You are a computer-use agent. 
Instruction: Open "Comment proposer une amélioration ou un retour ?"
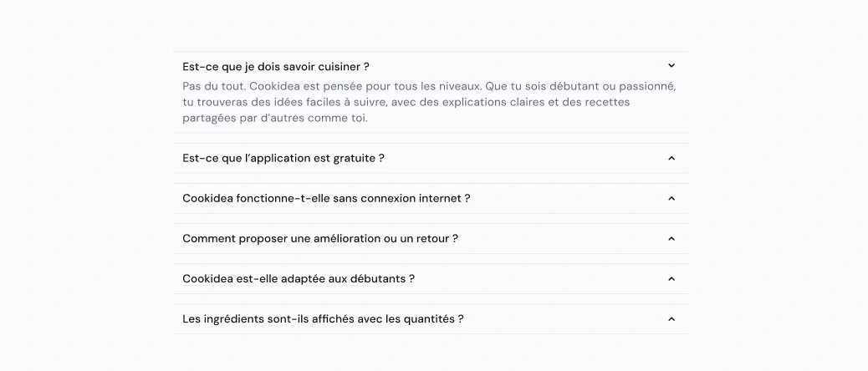pos(431,239)
